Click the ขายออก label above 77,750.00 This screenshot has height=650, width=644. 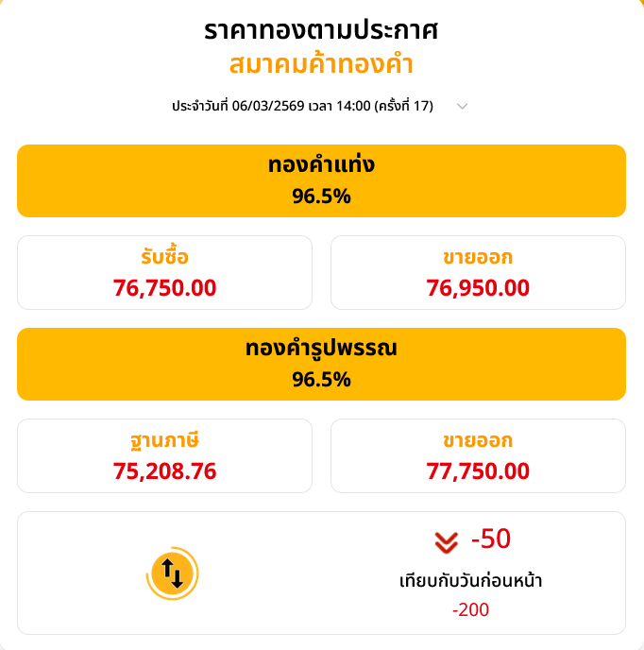tap(478, 440)
